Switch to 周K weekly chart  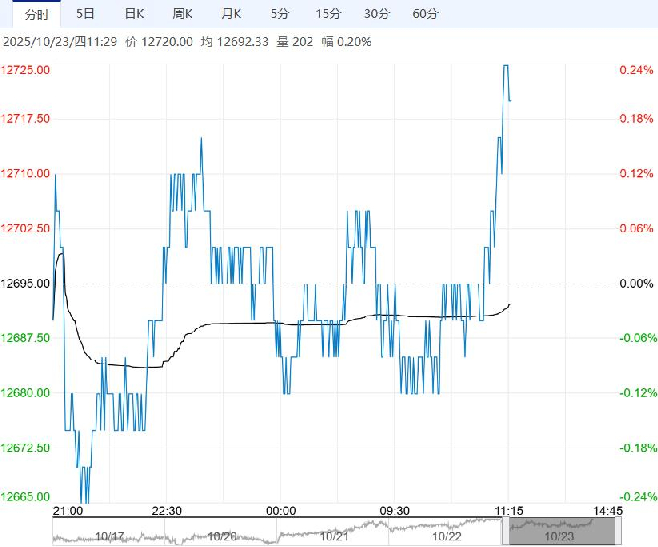[x=182, y=14]
